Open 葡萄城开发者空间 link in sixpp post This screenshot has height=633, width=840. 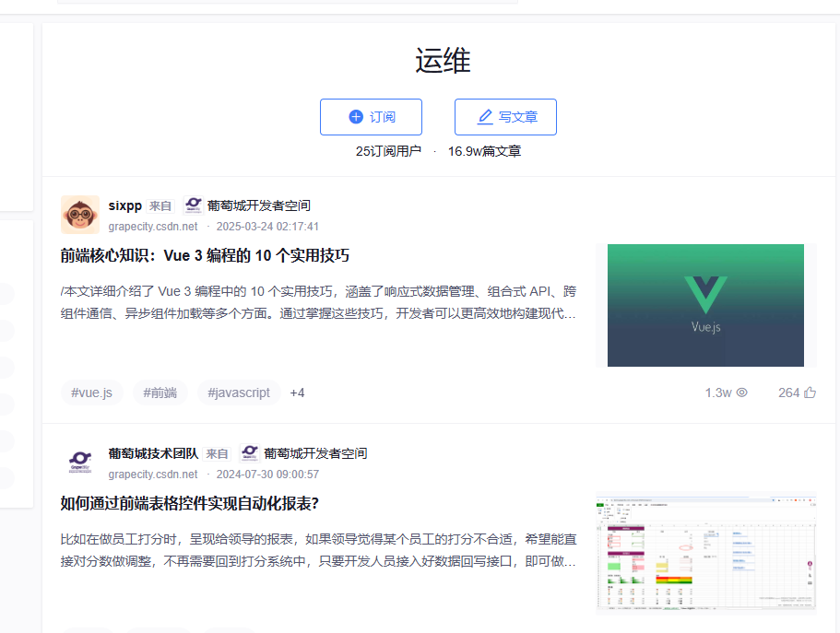click(259, 205)
